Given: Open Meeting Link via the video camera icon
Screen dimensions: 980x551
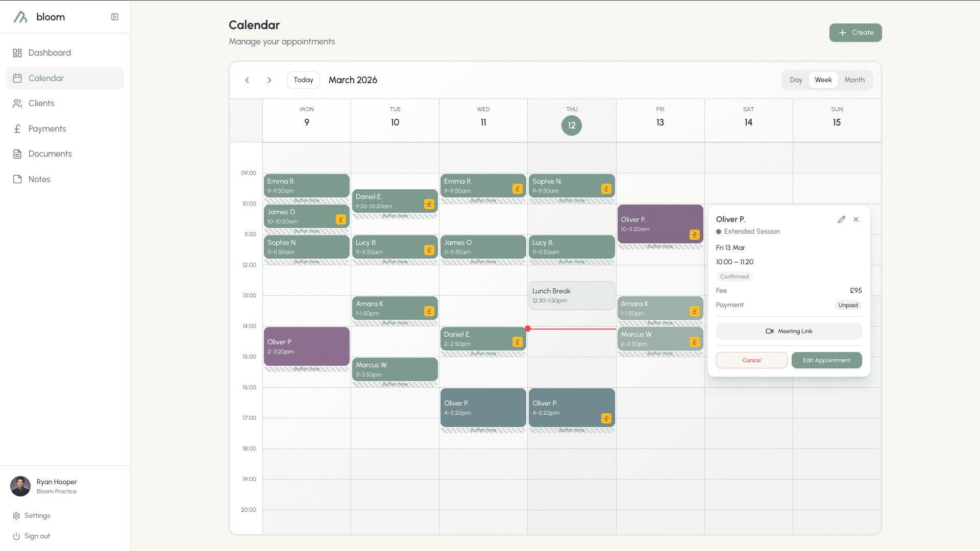Looking at the screenshot, I should (770, 331).
